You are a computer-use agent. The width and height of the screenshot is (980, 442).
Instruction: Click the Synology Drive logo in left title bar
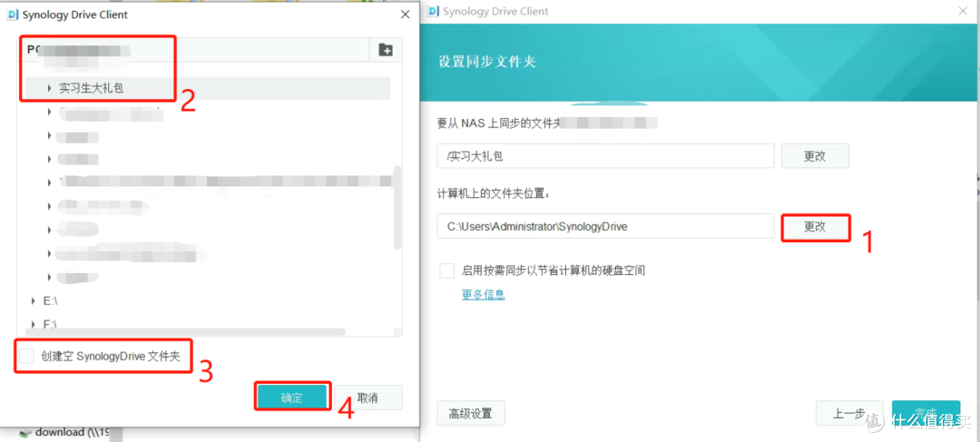coord(12,15)
